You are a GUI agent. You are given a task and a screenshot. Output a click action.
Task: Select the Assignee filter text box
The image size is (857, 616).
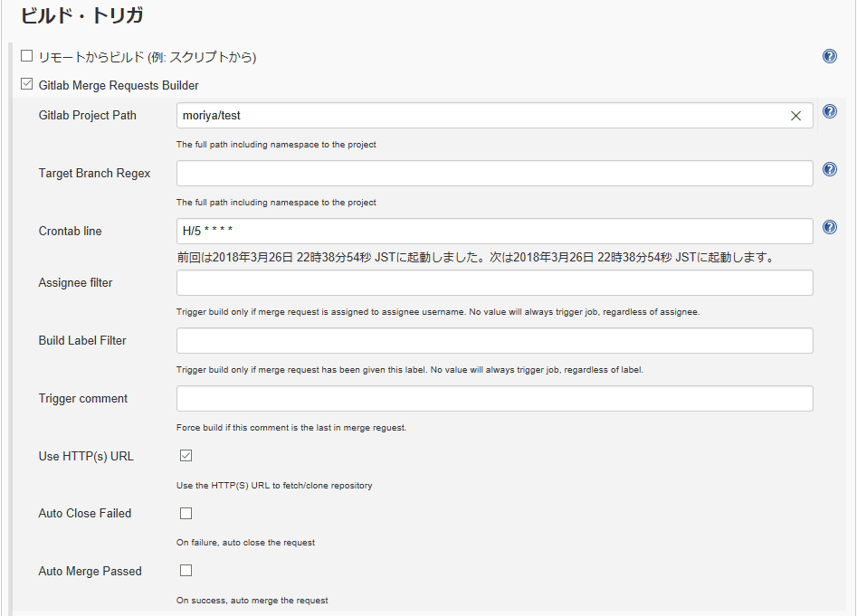click(495, 283)
